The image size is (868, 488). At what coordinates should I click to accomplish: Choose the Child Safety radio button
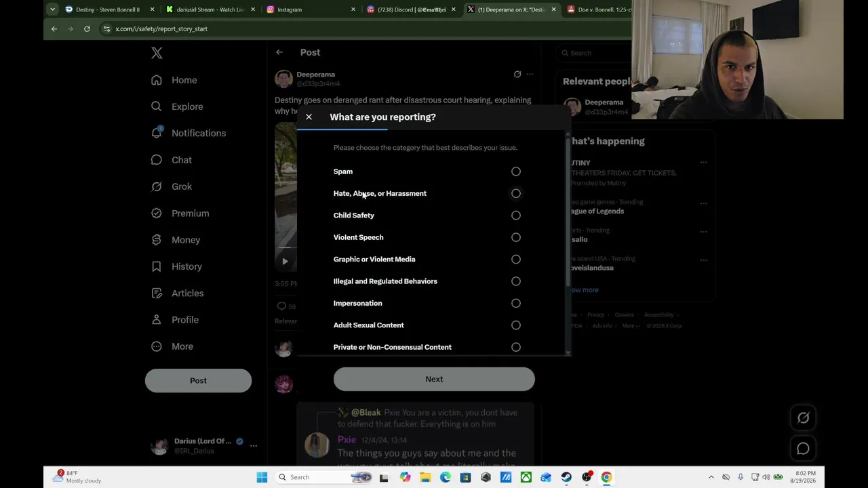(516, 216)
